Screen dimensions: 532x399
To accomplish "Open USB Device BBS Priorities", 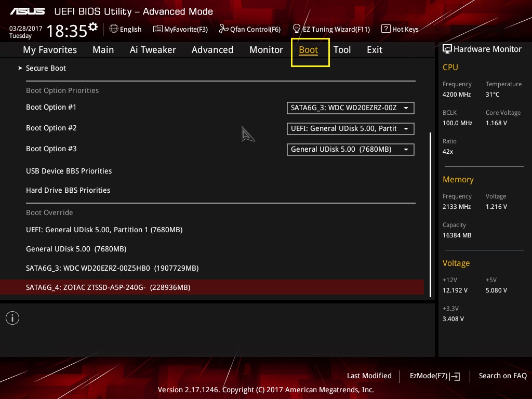I will pyautogui.click(x=69, y=171).
